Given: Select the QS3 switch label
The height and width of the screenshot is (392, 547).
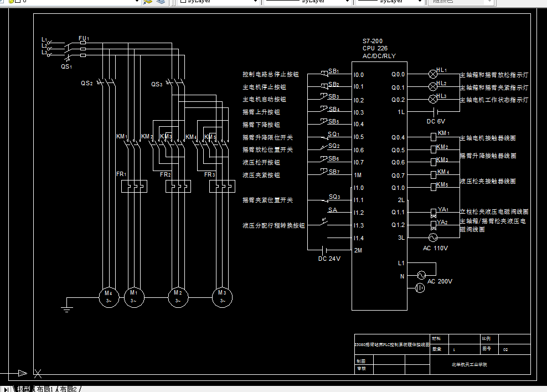Looking at the screenshot, I should (x=157, y=84).
